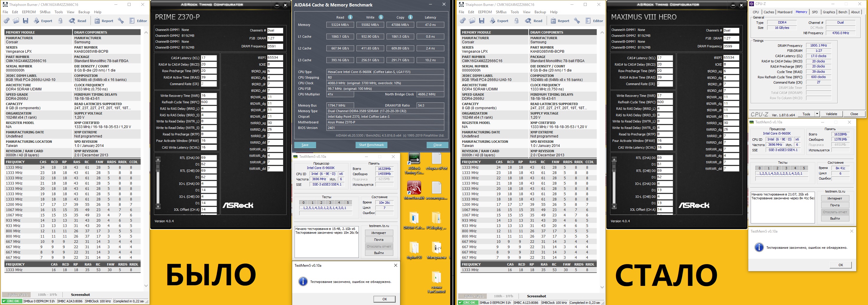868x305 pixels.
Task: Click Read in the left Thaiphoon Burner toolbar
Action: 78,21
